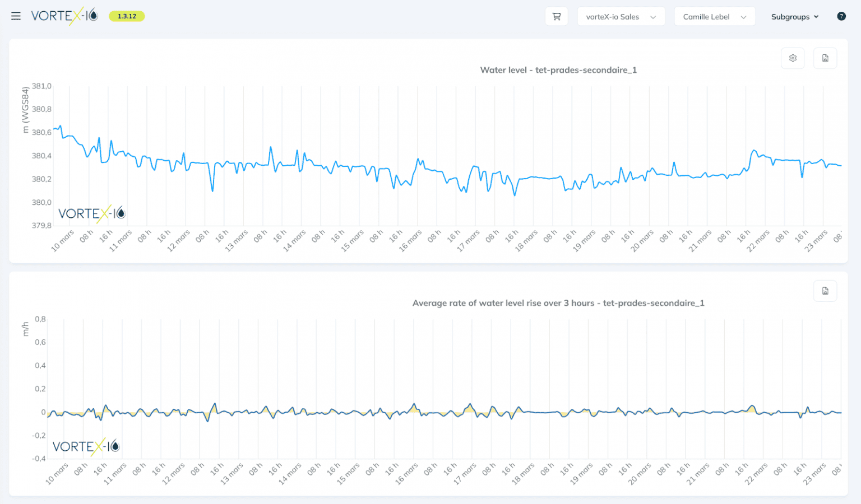Open the help question mark icon

coord(841,16)
